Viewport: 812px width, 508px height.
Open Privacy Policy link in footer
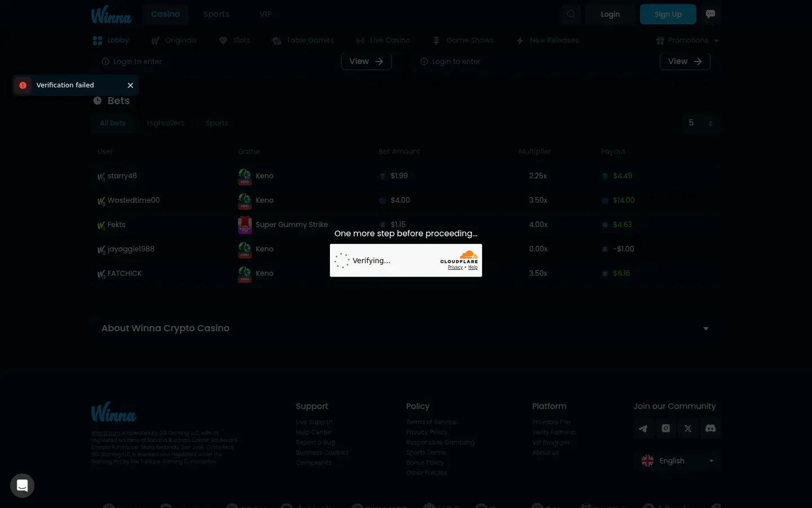point(426,432)
